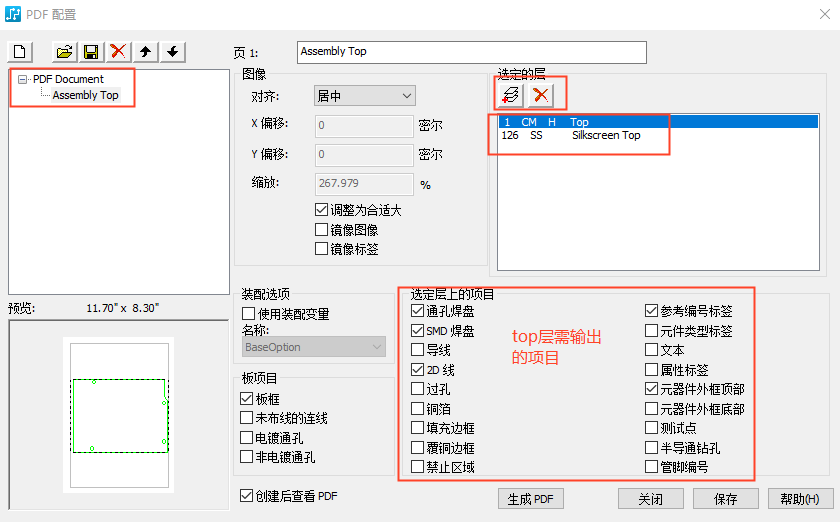
Task: Save PDF configuration with floppy disk icon
Action: tap(91, 52)
